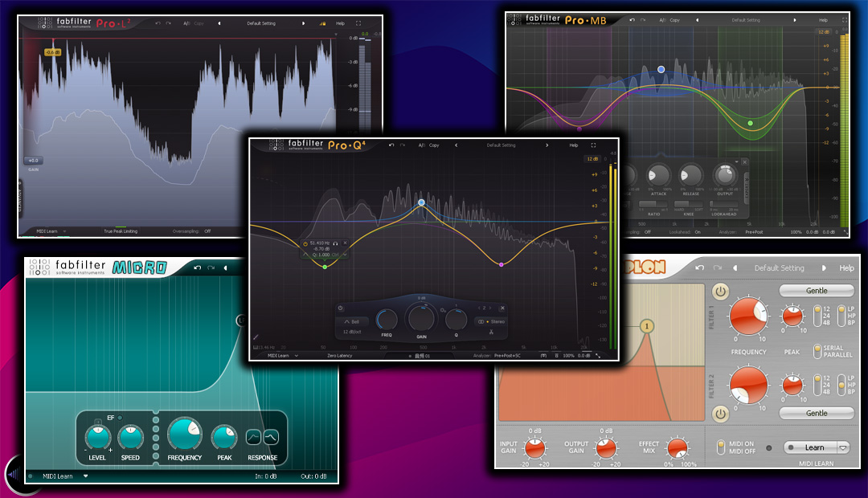Expand the 51.410 Hz tooltip chevron in Pro-Q 4
Image resolution: width=868 pixels, height=498 pixels.
[345, 255]
